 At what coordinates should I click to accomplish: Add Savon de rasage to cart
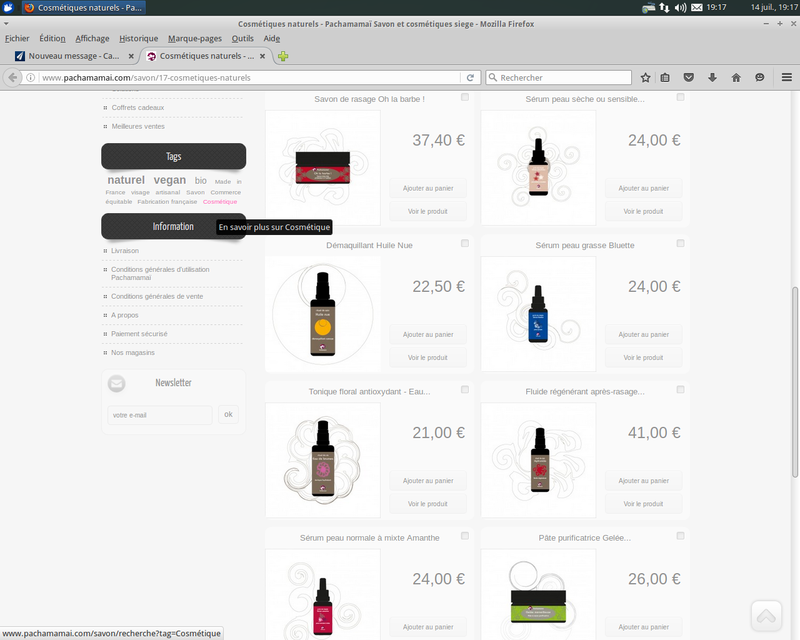pyautogui.click(x=428, y=188)
